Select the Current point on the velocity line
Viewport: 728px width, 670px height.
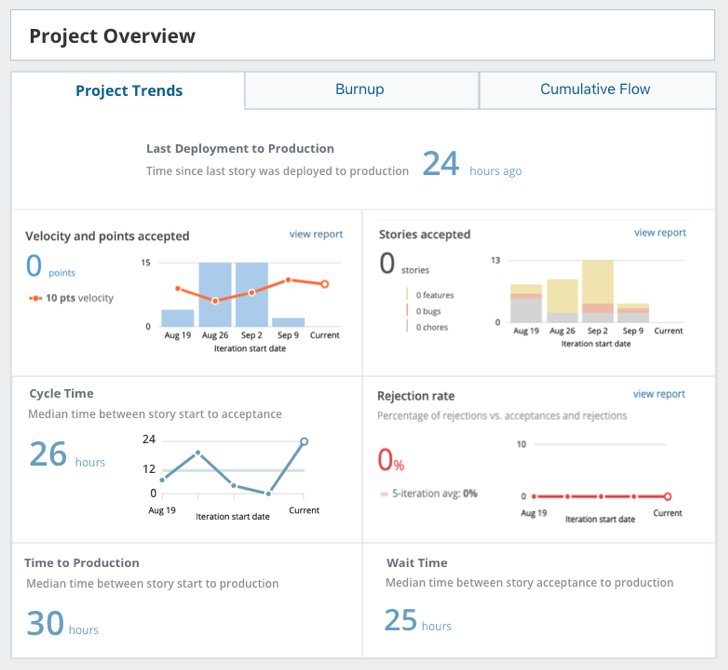click(x=325, y=284)
